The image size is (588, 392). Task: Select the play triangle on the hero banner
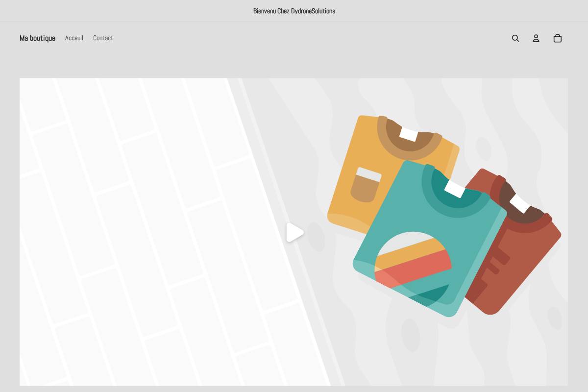click(x=295, y=233)
